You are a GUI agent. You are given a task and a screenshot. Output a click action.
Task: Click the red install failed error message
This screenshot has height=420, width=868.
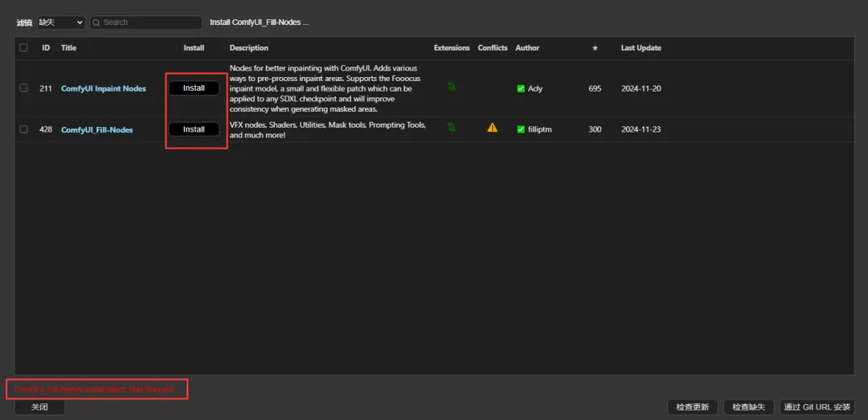pyautogui.click(x=94, y=390)
